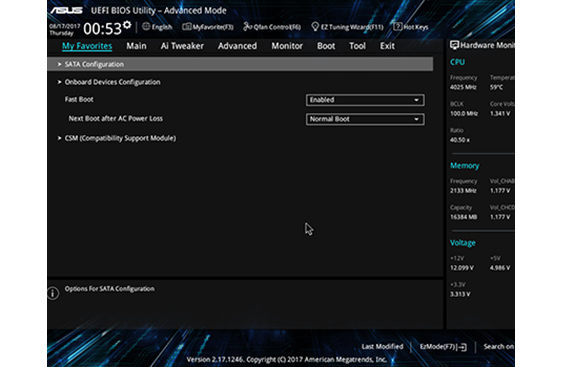This screenshot has width=562, height=367.
Task: Expand the SATA Configuration arrow
Action: point(59,65)
